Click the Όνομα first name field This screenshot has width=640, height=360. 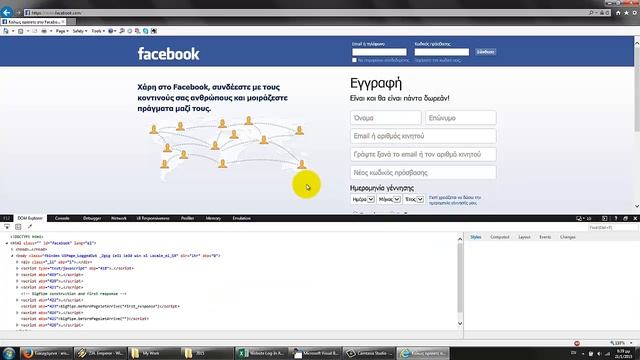coord(385,118)
